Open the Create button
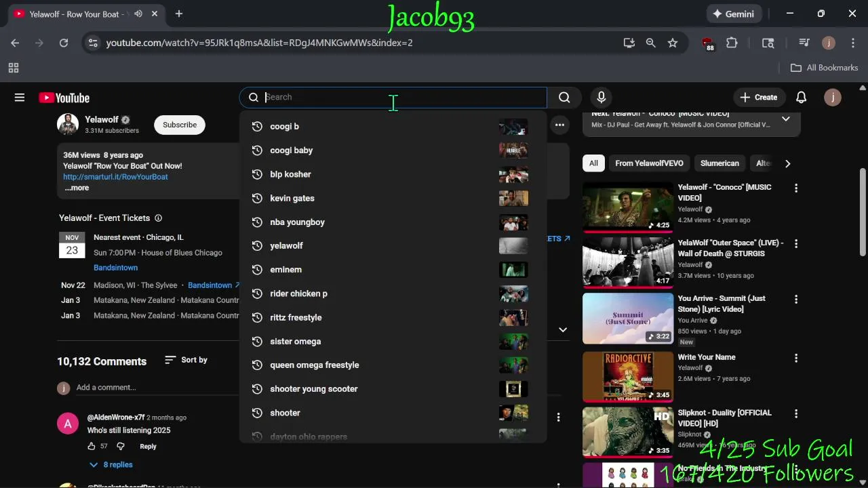The height and width of the screenshot is (488, 868). [759, 98]
